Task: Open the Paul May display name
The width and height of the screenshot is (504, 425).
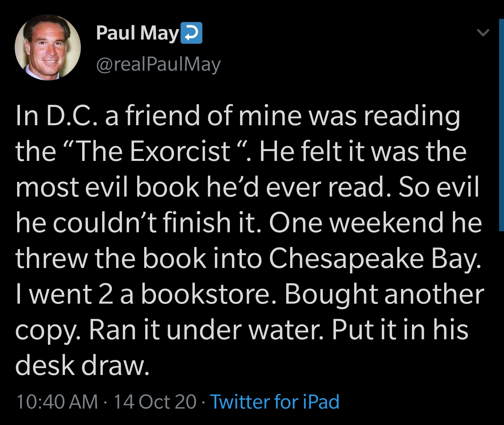Action: point(137,33)
